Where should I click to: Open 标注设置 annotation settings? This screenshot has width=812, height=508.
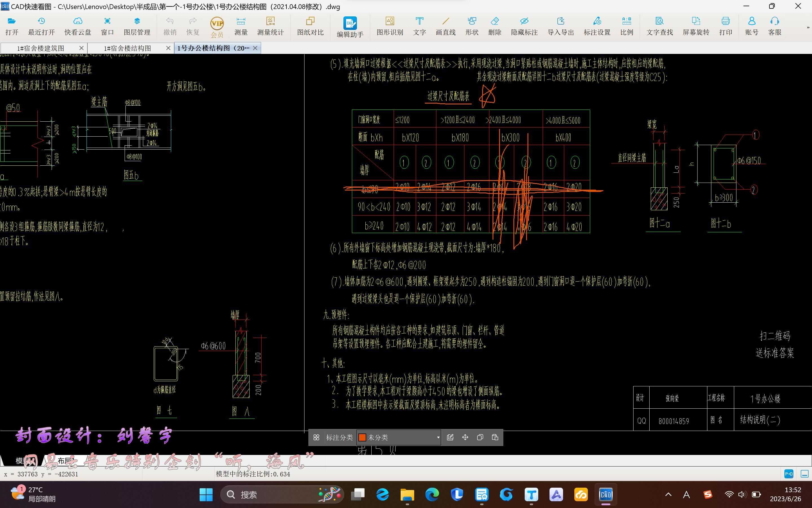[x=597, y=26]
